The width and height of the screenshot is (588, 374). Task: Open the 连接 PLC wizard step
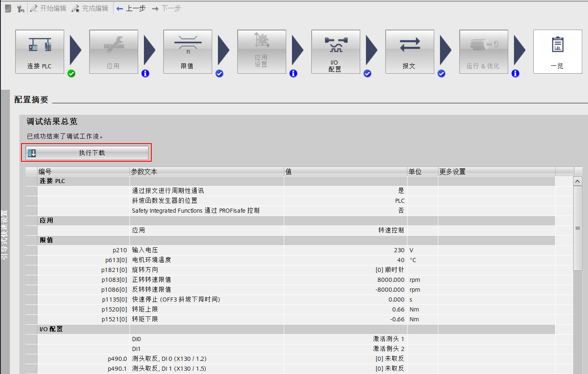[x=39, y=51]
